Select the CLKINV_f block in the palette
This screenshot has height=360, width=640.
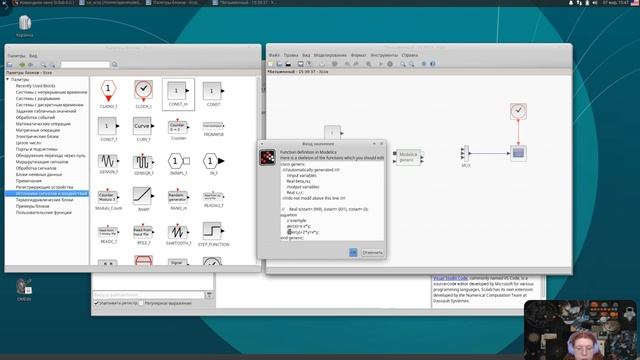(x=108, y=93)
